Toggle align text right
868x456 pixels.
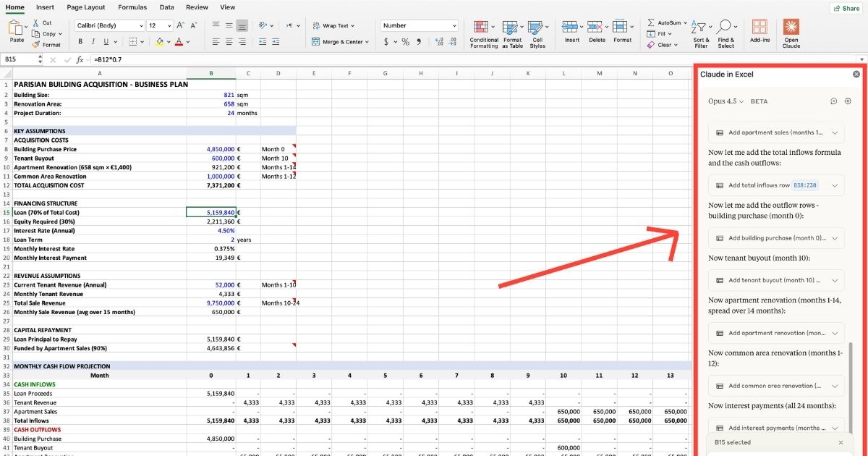click(x=242, y=42)
